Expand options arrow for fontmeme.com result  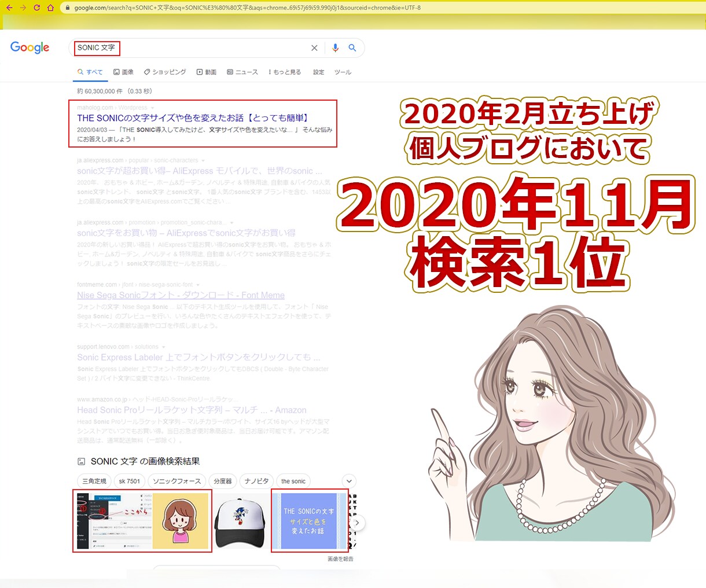click(198, 285)
